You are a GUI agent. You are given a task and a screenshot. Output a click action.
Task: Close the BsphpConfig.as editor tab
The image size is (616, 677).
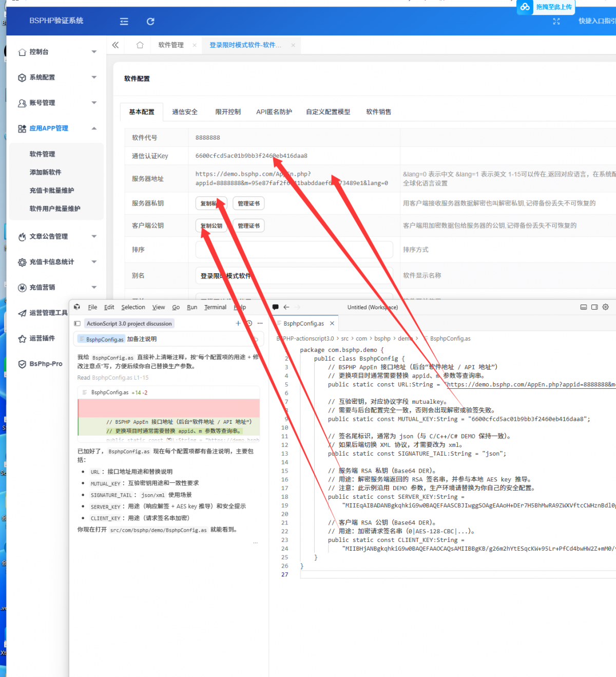point(332,324)
